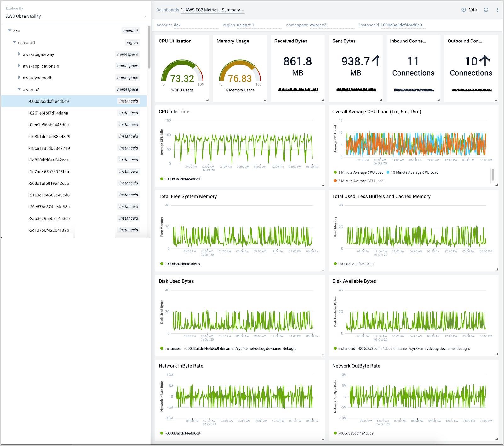The image size is (504, 446).
Task: Click the Outbound Connections upward trend arrow
Action: pyautogui.click(x=485, y=61)
